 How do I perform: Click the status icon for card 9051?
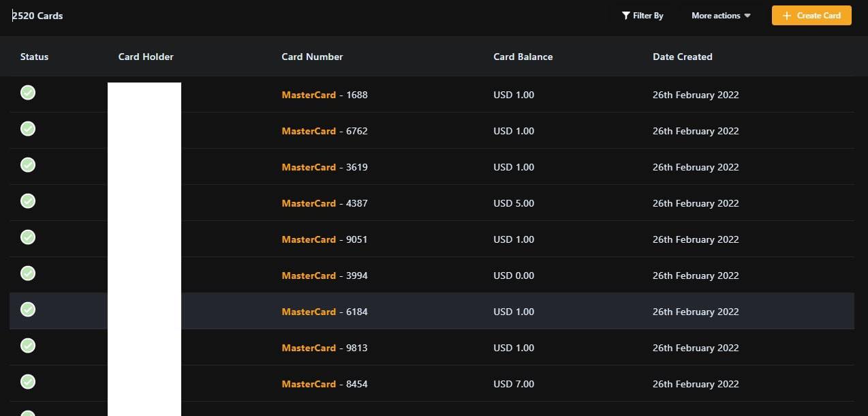[28, 237]
